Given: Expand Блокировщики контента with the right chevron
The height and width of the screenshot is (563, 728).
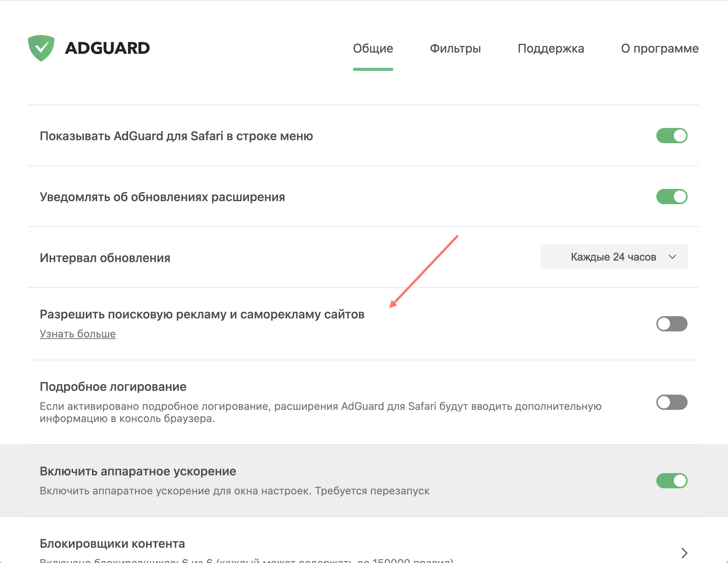Looking at the screenshot, I should pos(684,553).
